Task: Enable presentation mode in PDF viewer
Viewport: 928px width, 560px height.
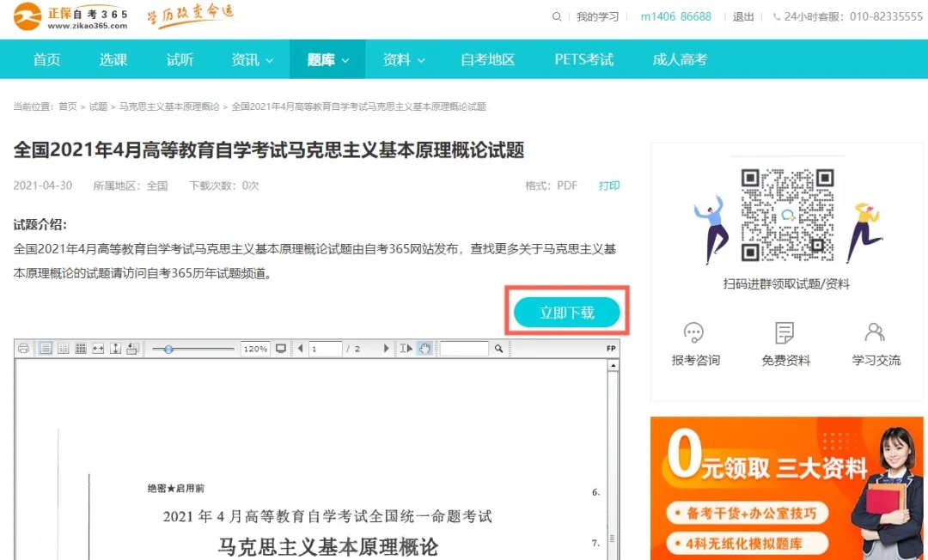Action: (280, 348)
